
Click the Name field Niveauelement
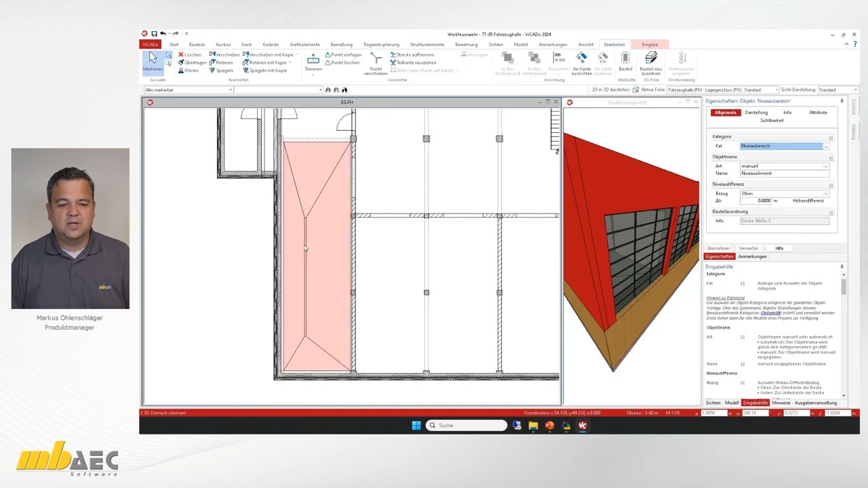coord(784,173)
